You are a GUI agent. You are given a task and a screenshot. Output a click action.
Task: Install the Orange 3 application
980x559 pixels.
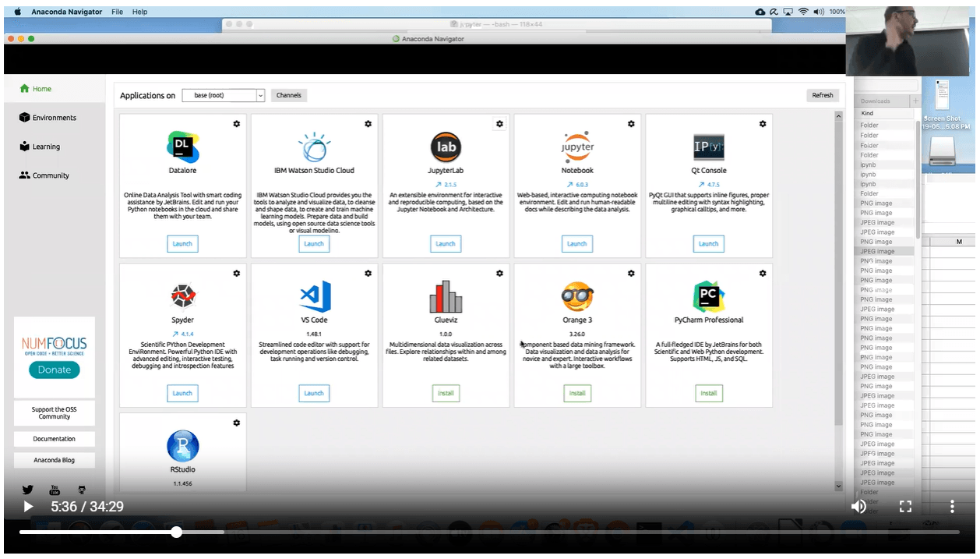tap(576, 394)
